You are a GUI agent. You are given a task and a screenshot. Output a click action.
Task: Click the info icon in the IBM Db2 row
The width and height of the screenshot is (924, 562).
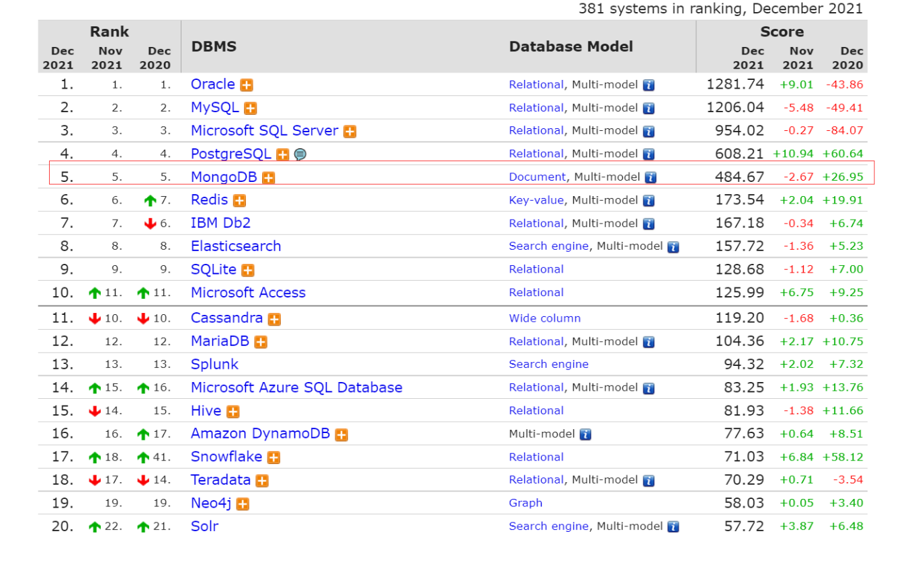click(648, 224)
